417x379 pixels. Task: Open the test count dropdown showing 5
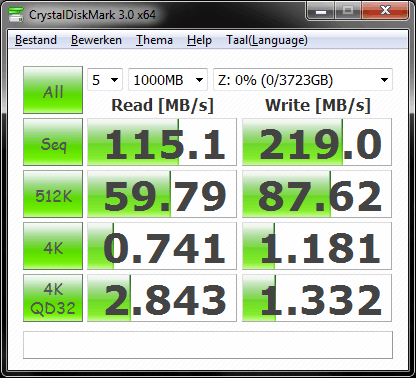(x=105, y=80)
